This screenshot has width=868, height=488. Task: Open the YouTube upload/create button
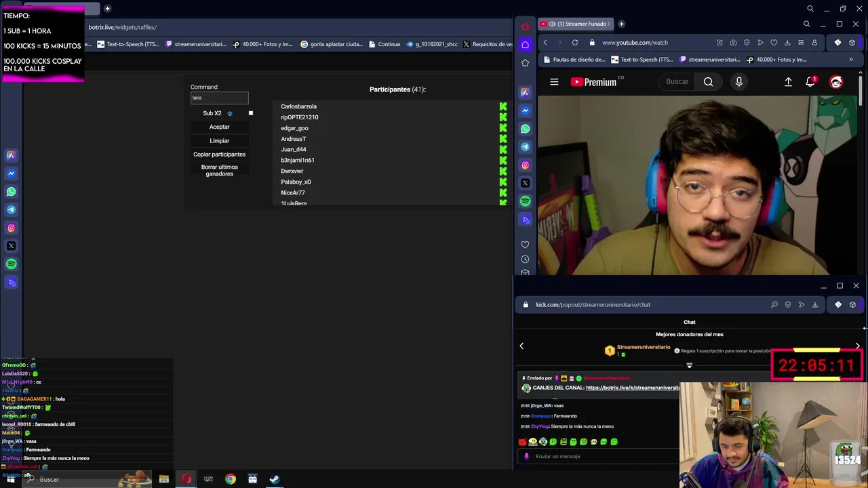[x=788, y=82]
